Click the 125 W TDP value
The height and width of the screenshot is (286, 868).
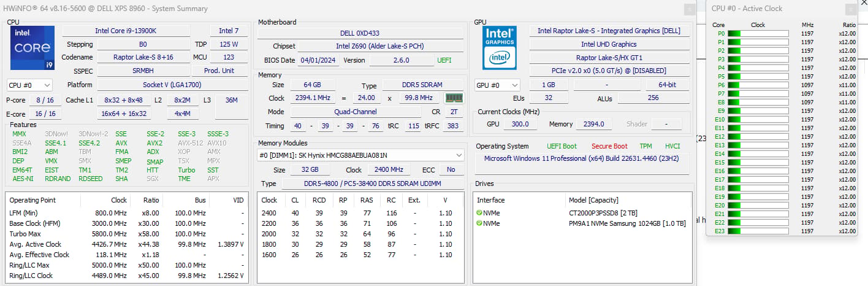coord(229,44)
